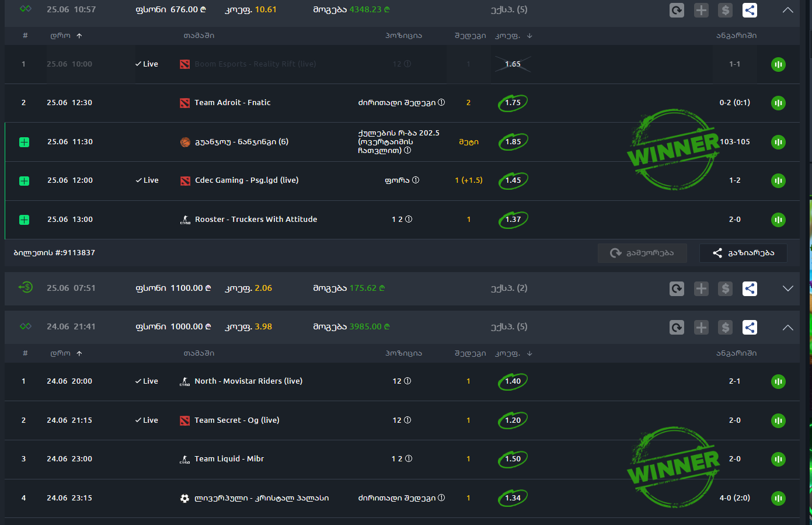
Task: Expand the 25.06 07:51 ticket details
Action: pyautogui.click(x=787, y=288)
